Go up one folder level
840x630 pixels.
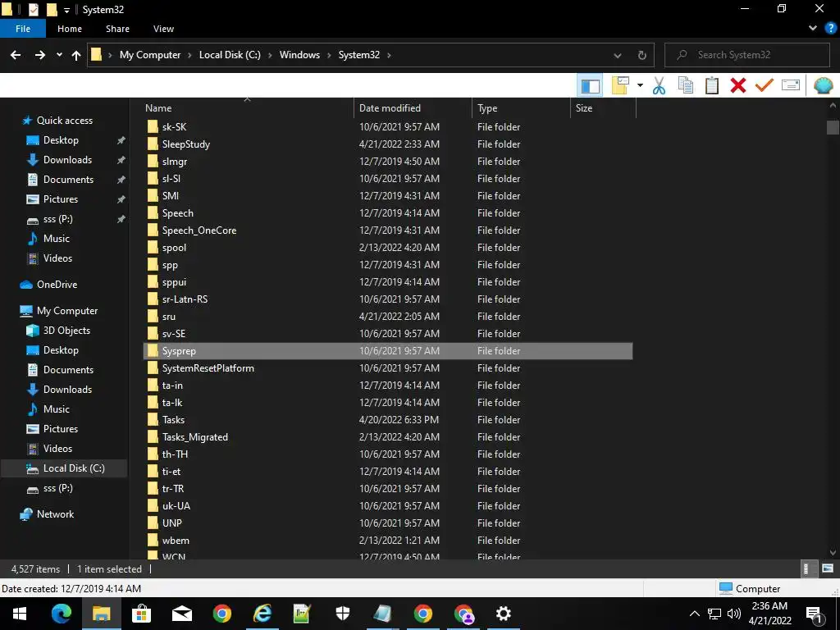tap(76, 55)
